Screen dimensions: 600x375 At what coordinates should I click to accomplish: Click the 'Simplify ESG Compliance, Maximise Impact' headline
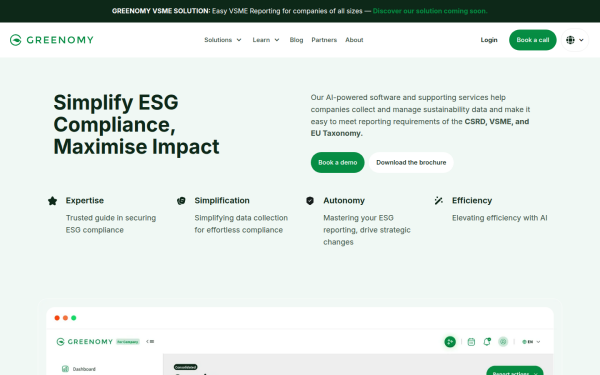[x=136, y=125]
